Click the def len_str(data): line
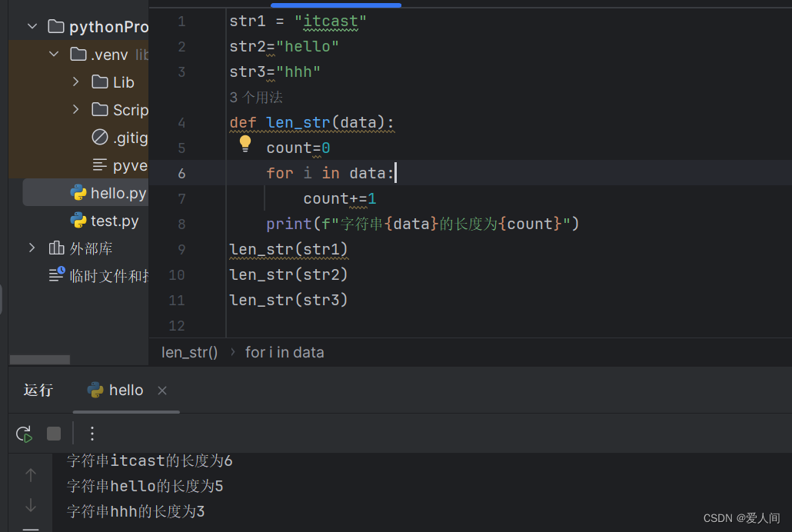 tap(311, 122)
